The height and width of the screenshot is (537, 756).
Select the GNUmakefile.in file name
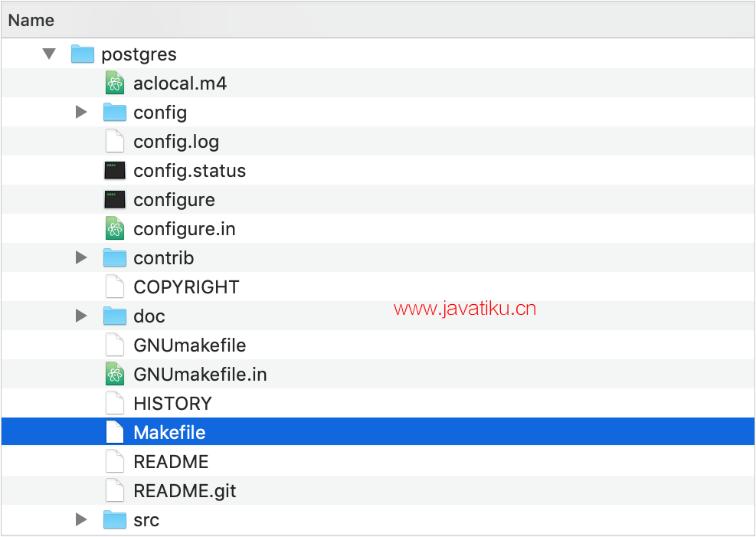point(200,375)
